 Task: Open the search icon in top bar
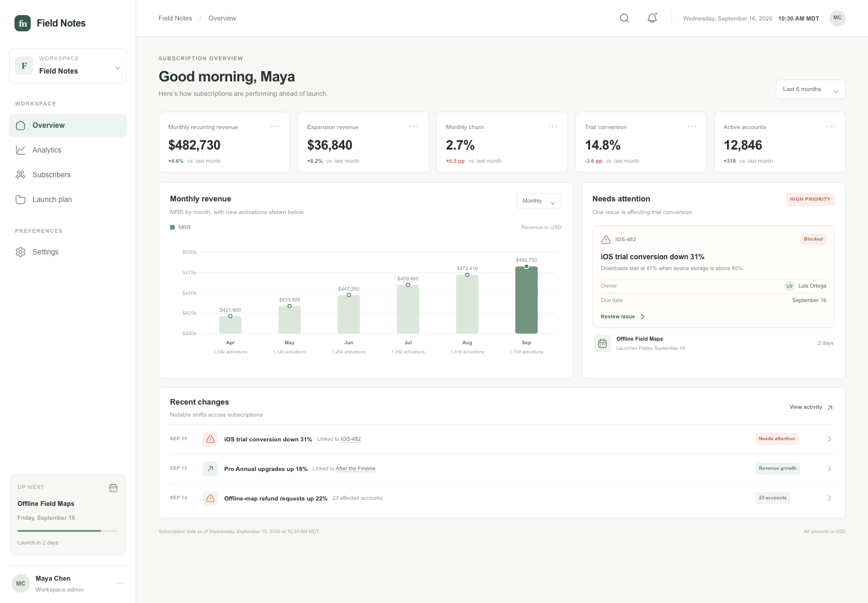624,18
